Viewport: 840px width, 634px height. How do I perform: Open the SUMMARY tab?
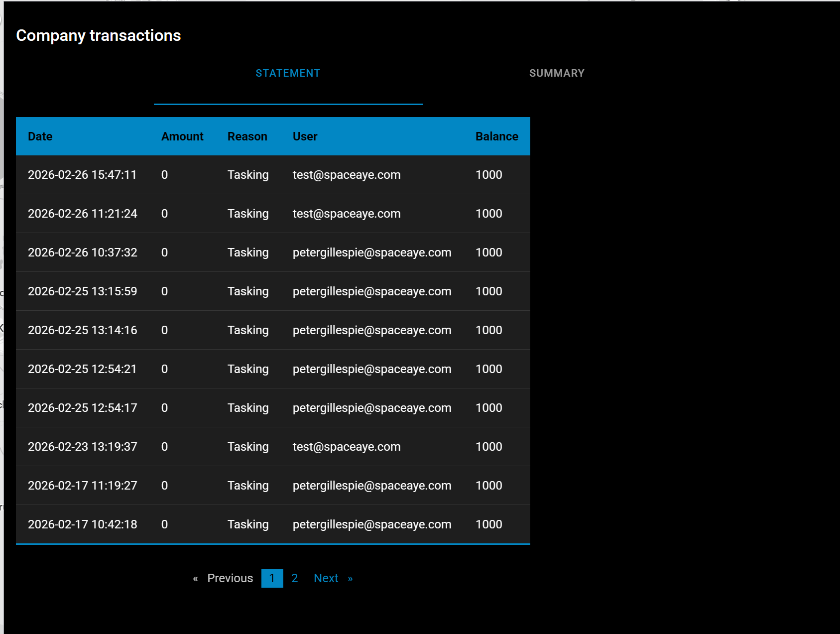point(556,73)
